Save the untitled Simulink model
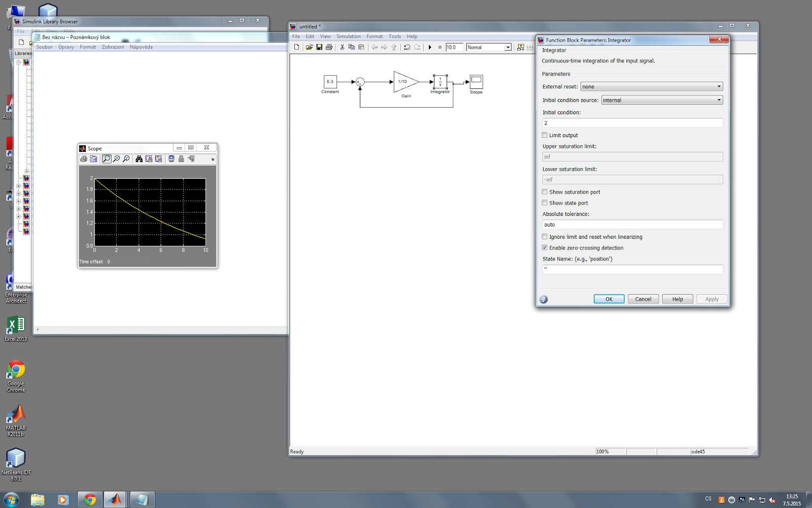Image resolution: width=812 pixels, height=508 pixels. [319, 47]
